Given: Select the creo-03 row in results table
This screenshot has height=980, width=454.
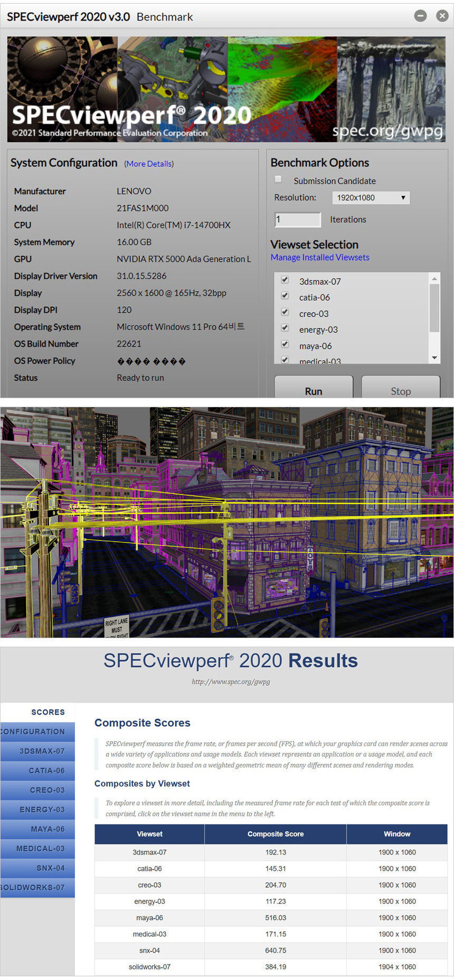Looking at the screenshot, I should (271, 885).
